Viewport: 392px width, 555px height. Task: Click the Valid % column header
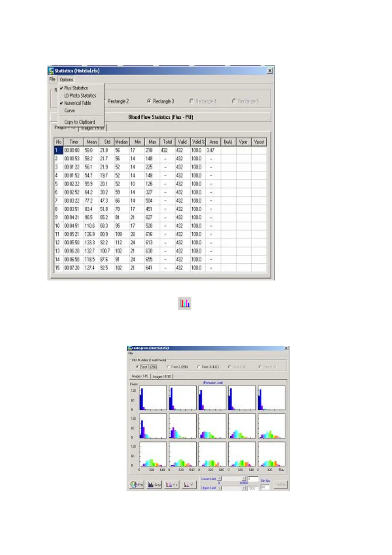pos(198,142)
